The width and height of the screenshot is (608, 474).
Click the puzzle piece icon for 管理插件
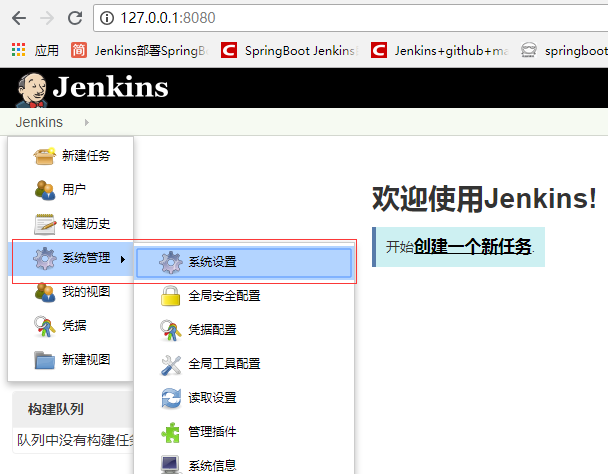coord(170,432)
